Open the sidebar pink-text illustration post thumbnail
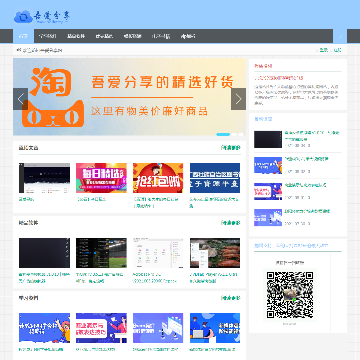The width and height of the screenshot is (360, 360). (x=268, y=191)
